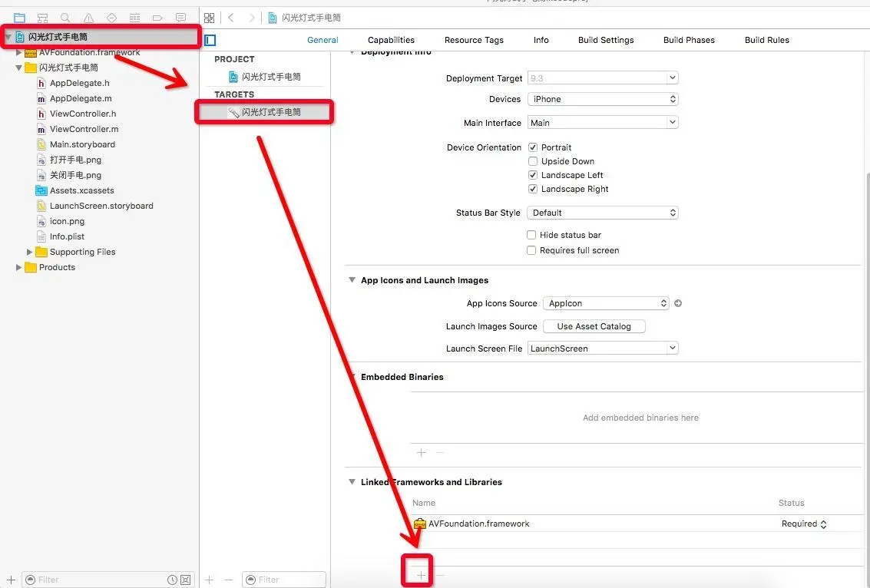Remove embedded binary with the minus icon
Image resolution: width=870 pixels, height=588 pixels.
[x=440, y=453]
